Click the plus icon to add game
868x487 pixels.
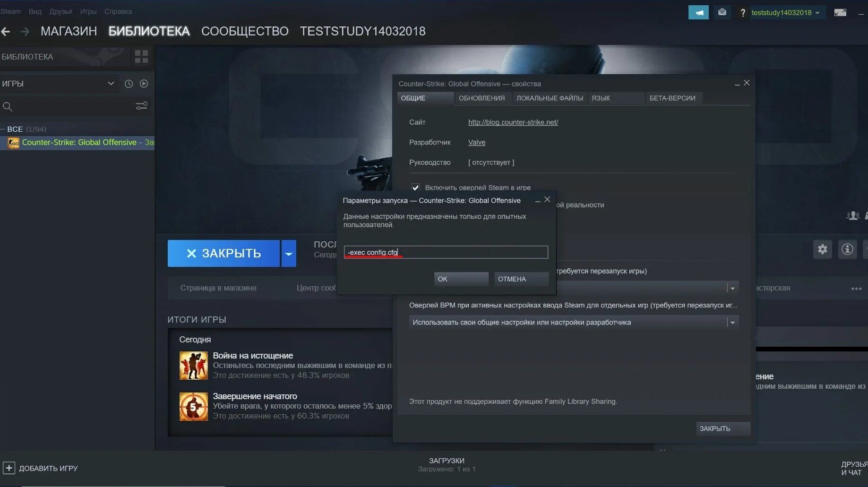click(9, 468)
